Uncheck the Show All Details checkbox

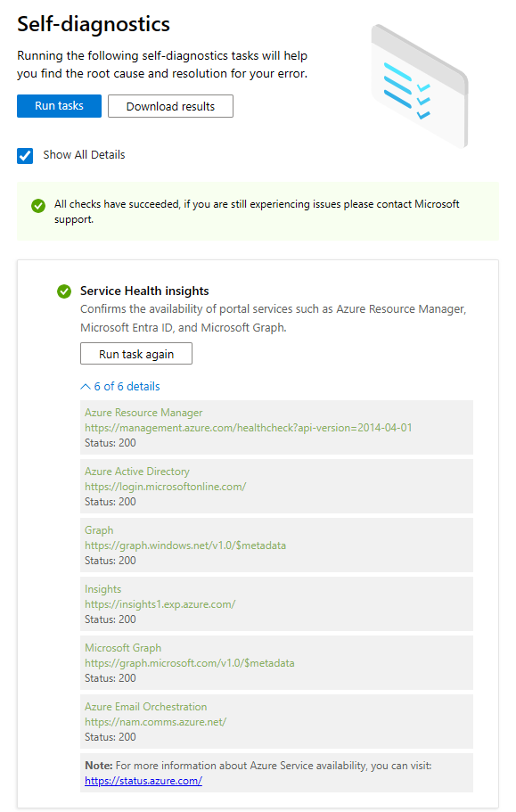25,155
